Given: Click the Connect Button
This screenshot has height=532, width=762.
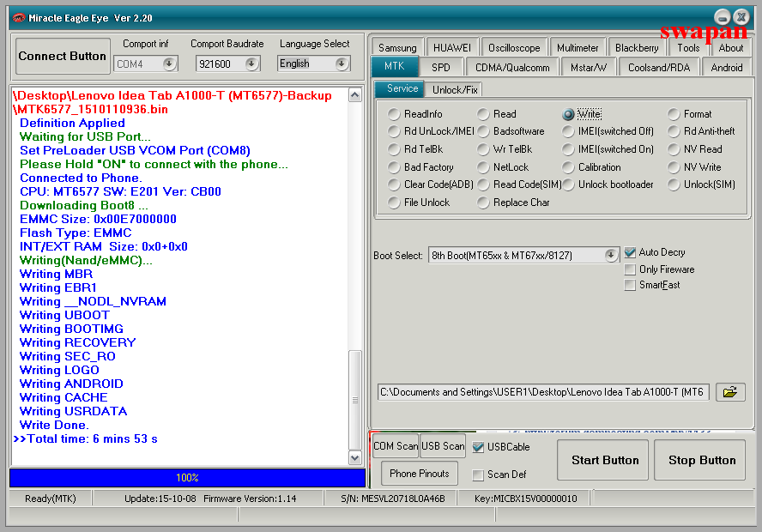Looking at the screenshot, I should (x=62, y=56).
